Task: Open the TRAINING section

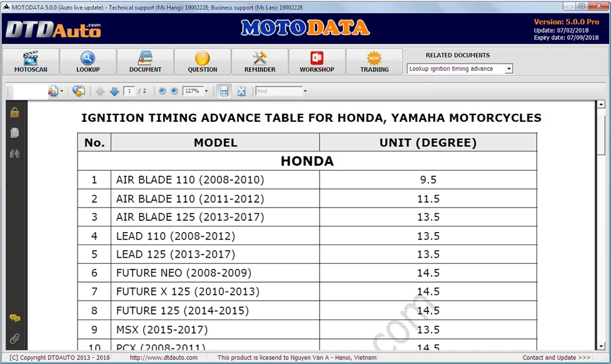Action: (x=374, y=61)
